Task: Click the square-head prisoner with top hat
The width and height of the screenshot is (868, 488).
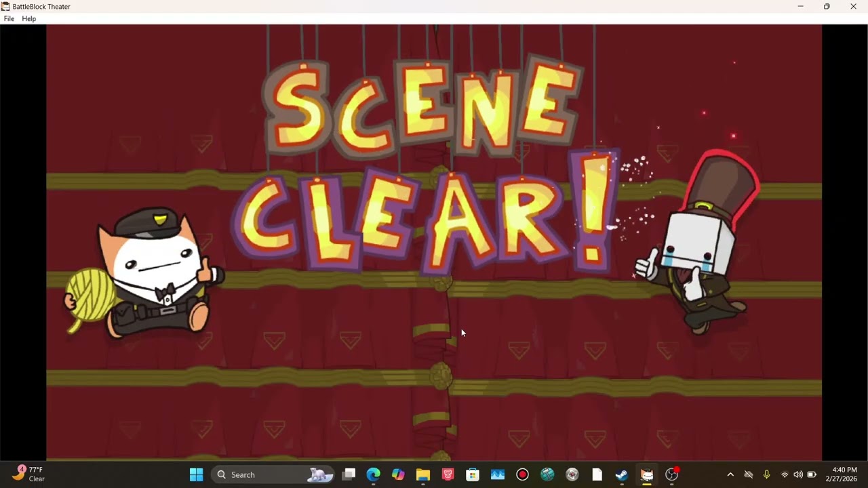Action: click(x=698, y=242)
